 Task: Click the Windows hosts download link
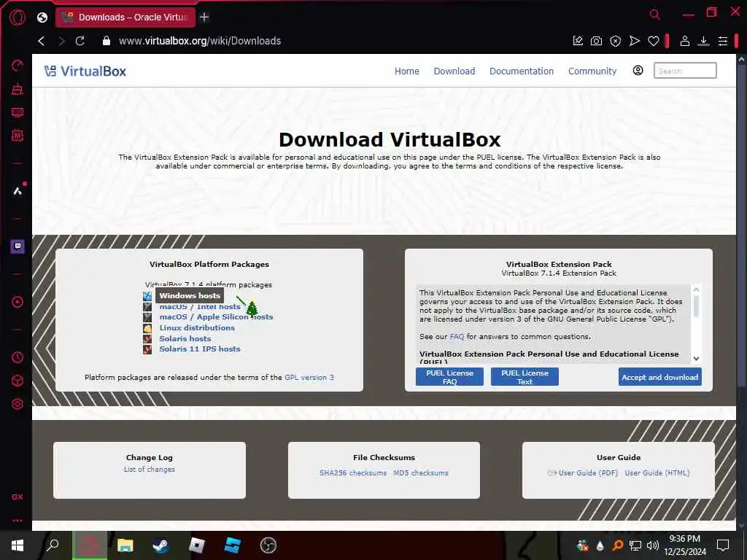[190, 296]
